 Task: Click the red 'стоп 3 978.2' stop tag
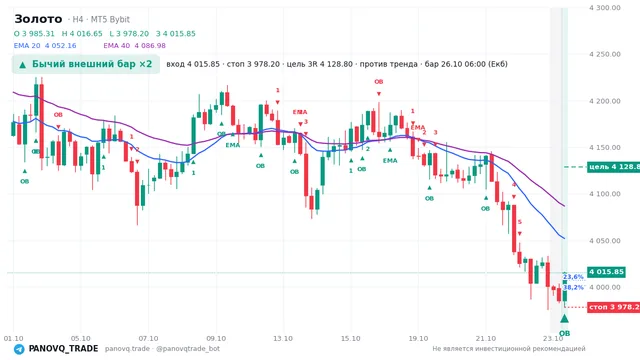[613, 307]
